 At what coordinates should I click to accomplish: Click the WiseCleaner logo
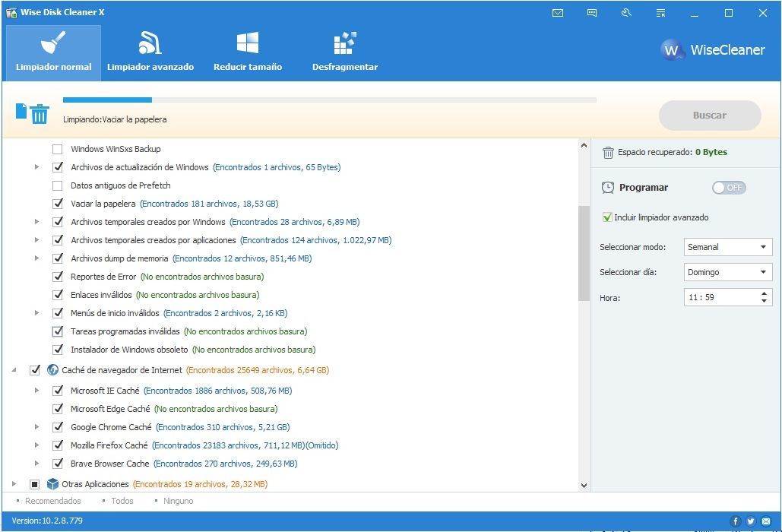tap(713, 49)
